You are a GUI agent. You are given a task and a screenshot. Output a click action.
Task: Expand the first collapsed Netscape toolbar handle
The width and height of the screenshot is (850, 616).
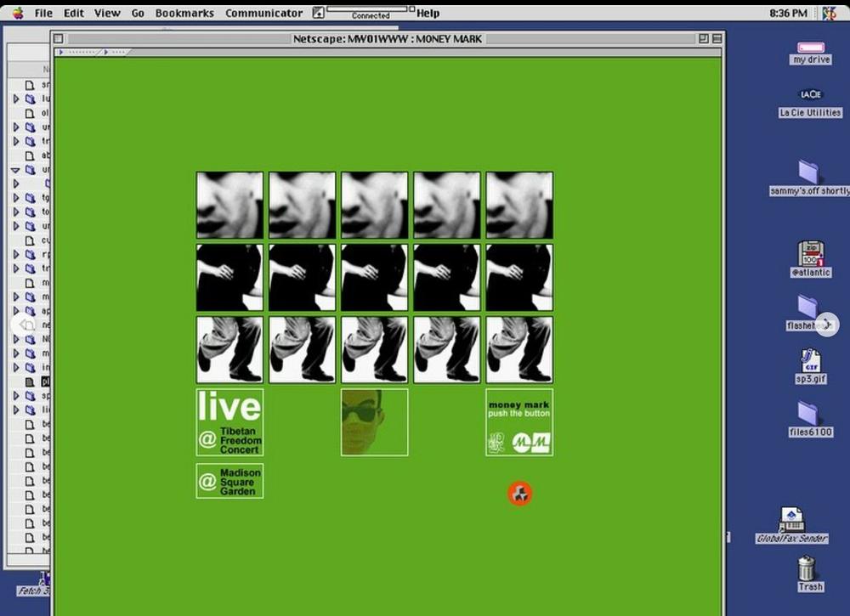[x=78, y=52]
